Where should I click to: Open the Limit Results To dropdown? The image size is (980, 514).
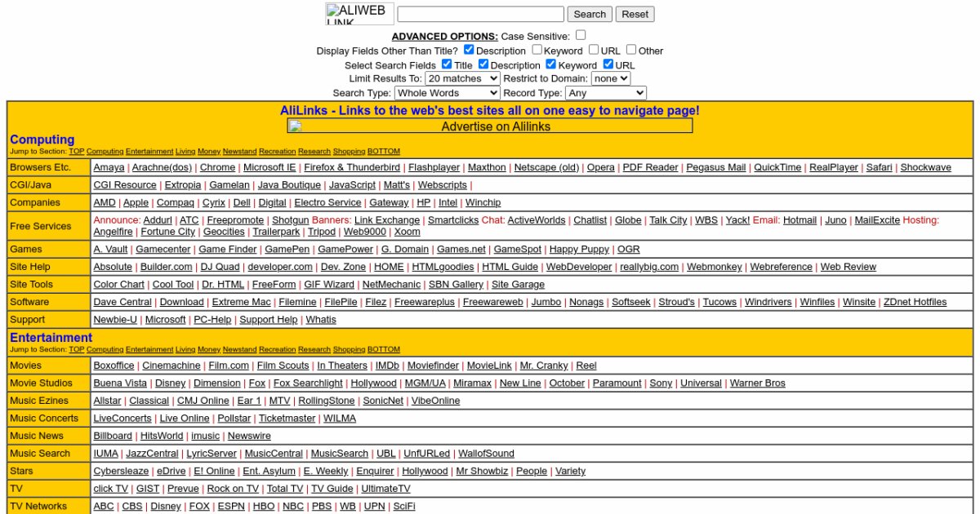click(x=462, y=78)
